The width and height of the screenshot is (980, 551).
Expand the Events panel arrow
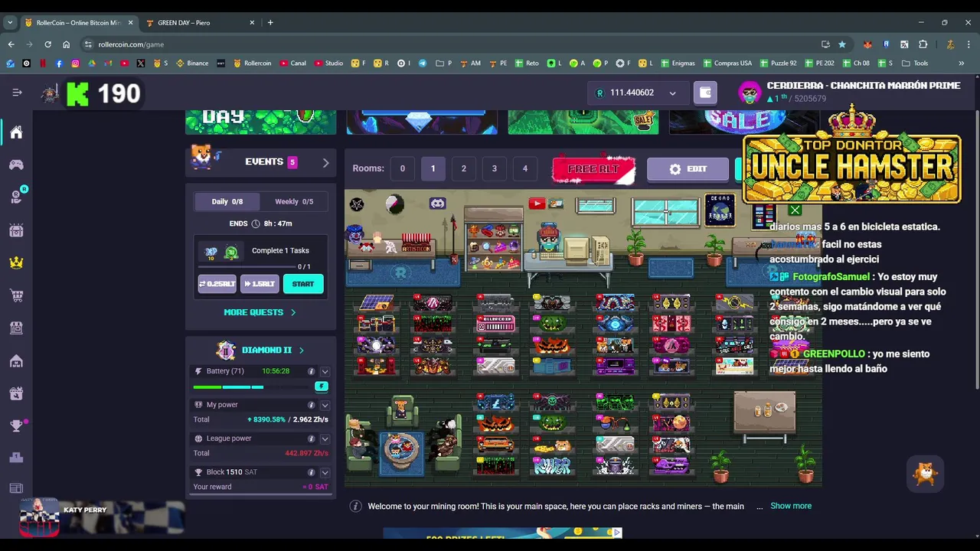pos(325,163)
